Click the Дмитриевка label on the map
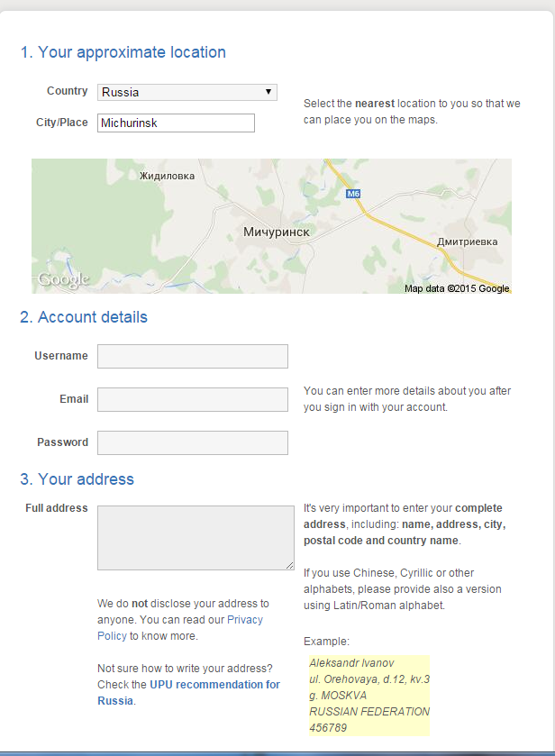This screenshot has width=555, height=756. click(468, 242)
